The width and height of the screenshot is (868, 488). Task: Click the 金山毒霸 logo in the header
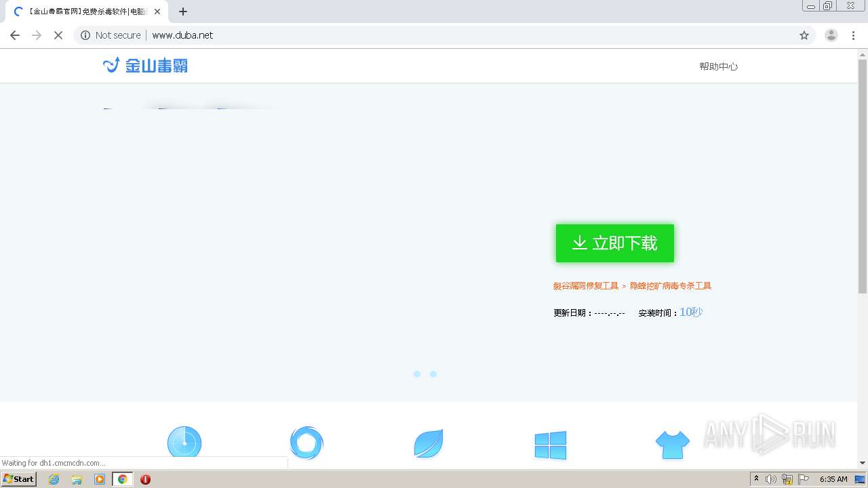coord(145,65)
